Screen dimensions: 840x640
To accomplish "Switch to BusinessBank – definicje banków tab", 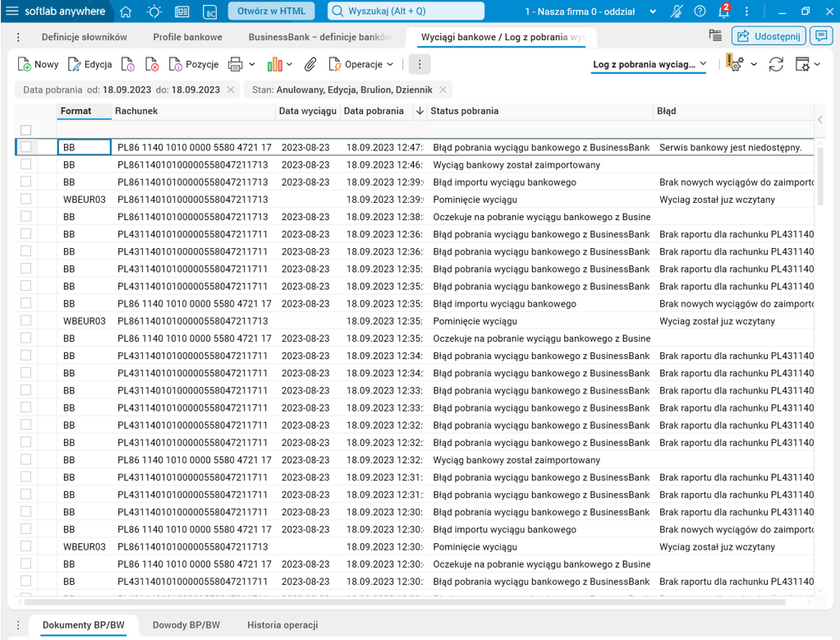I will (x=319, y=37).
